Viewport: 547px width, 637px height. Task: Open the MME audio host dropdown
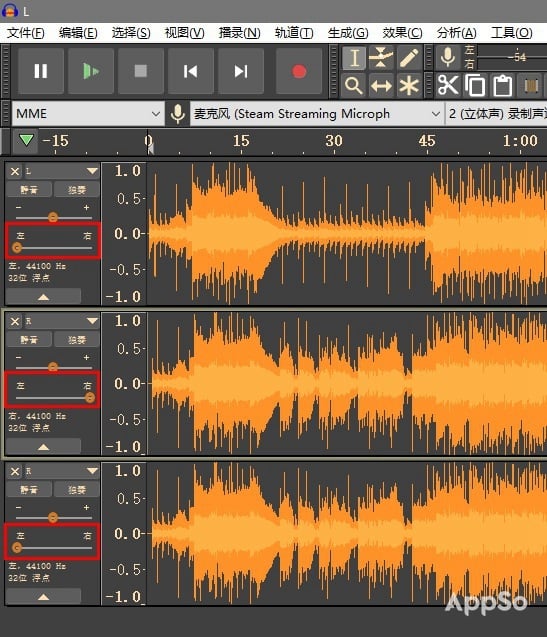pos(88,114)
